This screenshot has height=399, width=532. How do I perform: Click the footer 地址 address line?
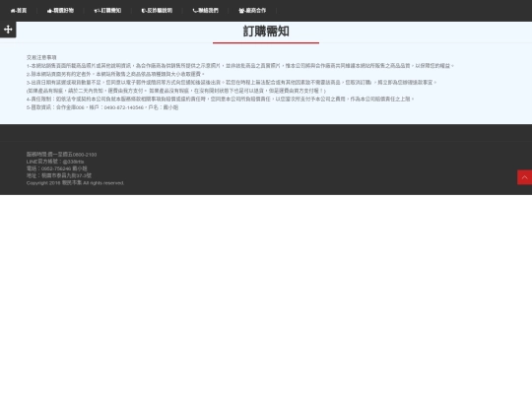pyautogui.click(x=59, y=175)
